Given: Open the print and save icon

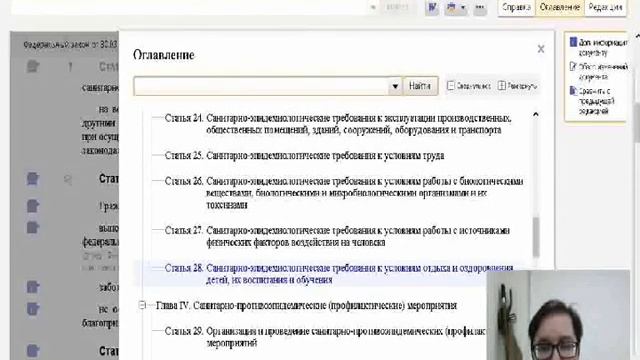Looking at the screenshot, I should 451,8.
